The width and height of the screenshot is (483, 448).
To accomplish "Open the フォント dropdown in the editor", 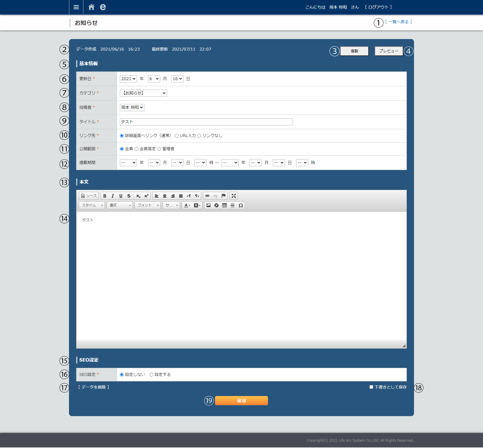I will [x=147, y=205].
